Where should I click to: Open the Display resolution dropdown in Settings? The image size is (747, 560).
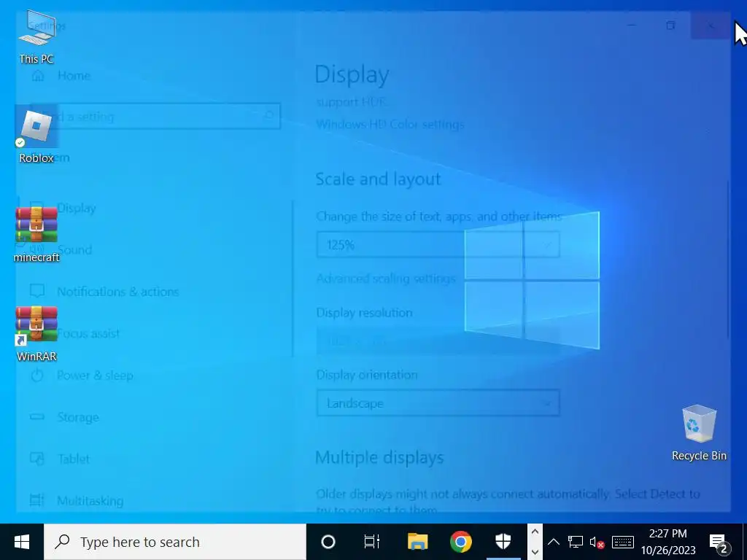click(x=438, y=341)
